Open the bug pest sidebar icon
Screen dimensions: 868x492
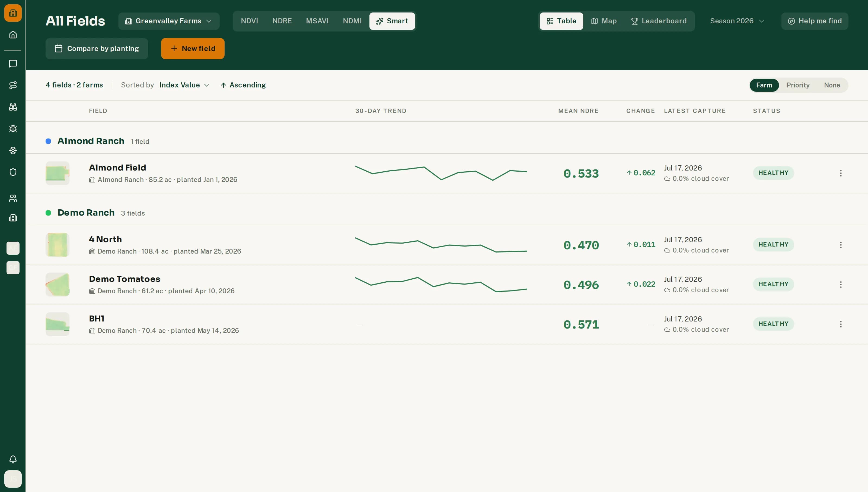click(13, 128)
